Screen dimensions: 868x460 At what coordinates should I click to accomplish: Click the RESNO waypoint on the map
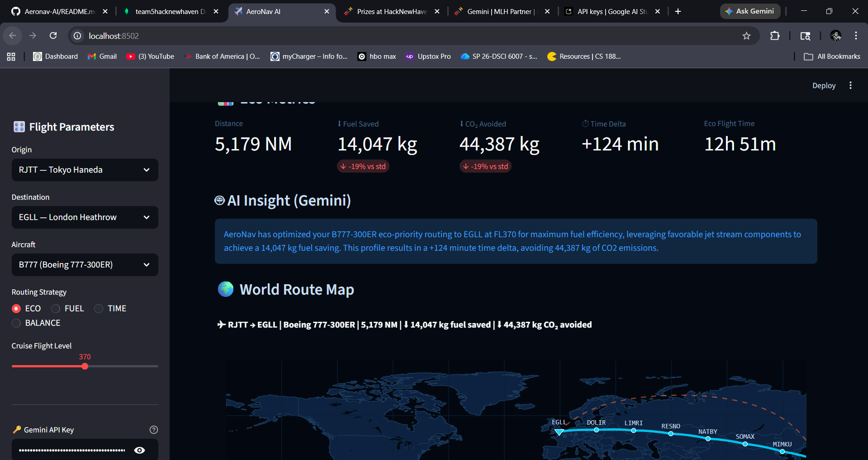point(670,434)
